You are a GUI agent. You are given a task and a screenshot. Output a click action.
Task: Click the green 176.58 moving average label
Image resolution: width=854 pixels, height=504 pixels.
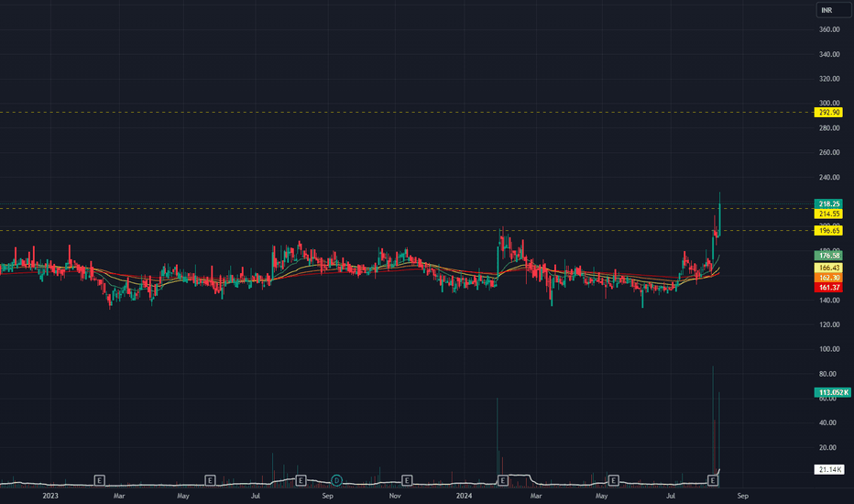(828, 255)
